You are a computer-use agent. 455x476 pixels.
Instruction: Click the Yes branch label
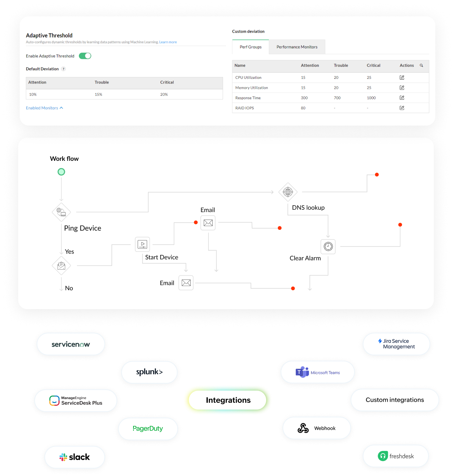point(69,252)
